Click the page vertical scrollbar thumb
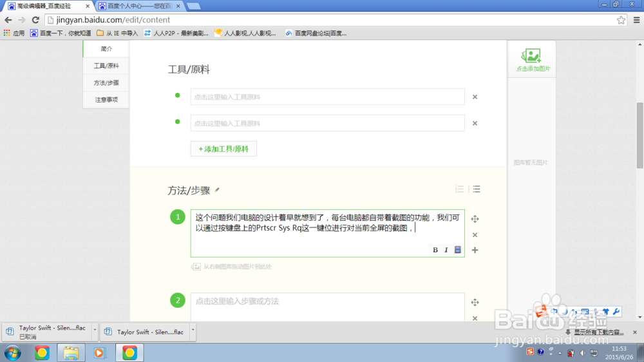Viewport: 644px width, 362px height. pos(640,135)
